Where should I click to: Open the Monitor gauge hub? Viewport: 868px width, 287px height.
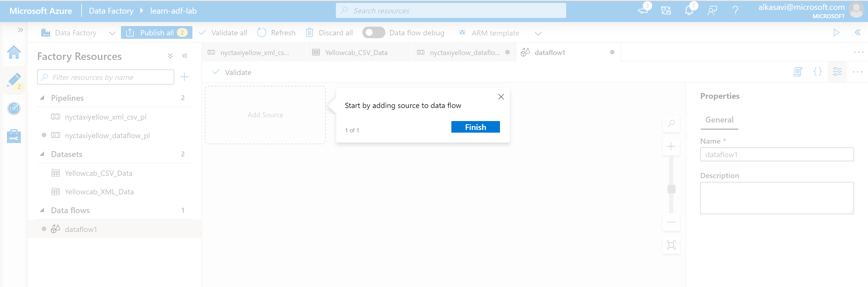(x=14, y=108)
